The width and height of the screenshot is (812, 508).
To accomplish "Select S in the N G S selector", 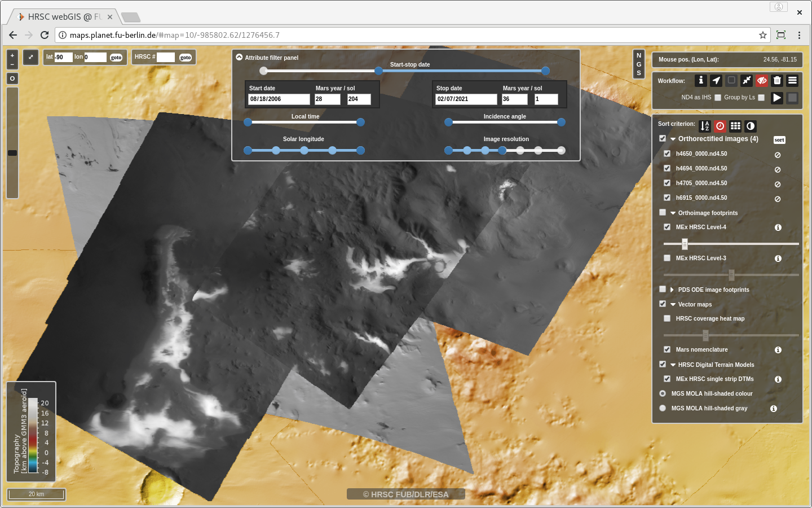I will click(639, 73).
